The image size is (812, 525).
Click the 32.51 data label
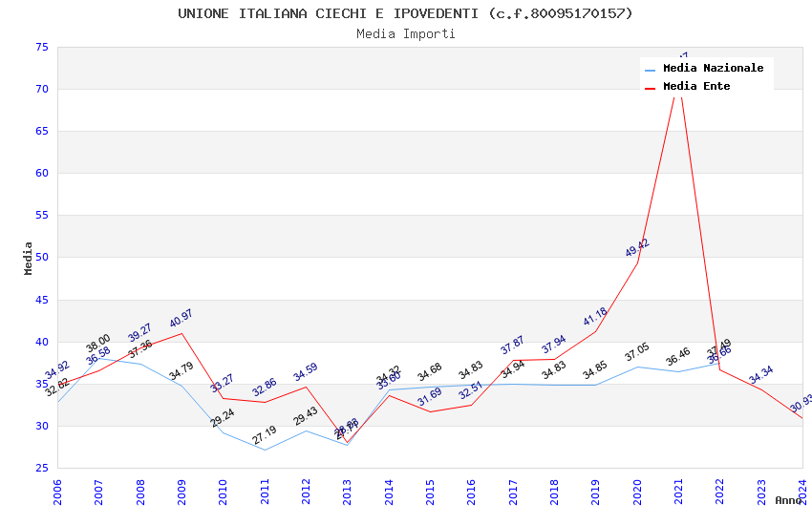pyautogui.click(x=471, y=390)
